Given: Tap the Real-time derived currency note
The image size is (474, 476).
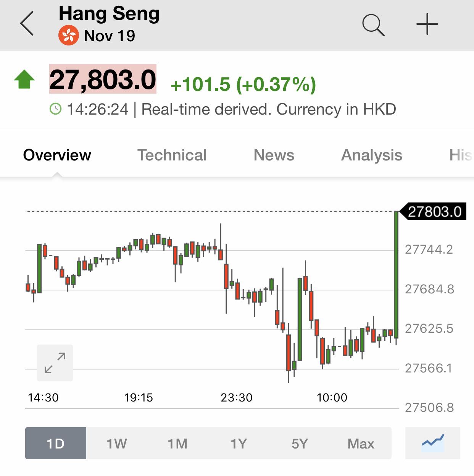Looking at the screenshot, I should coord(269,109).
